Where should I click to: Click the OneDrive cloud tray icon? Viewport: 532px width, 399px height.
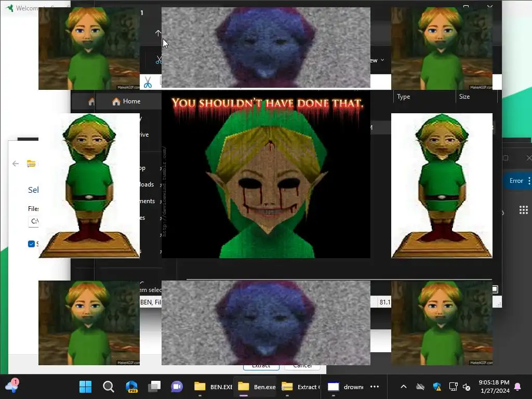click(x=420, y=387)
